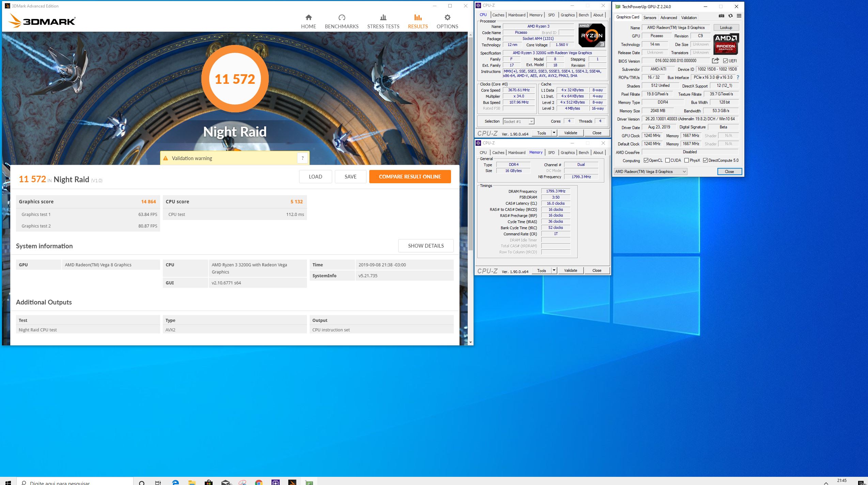Open notification center in the system tray
The image size is (868, 485).
(861, 483)
